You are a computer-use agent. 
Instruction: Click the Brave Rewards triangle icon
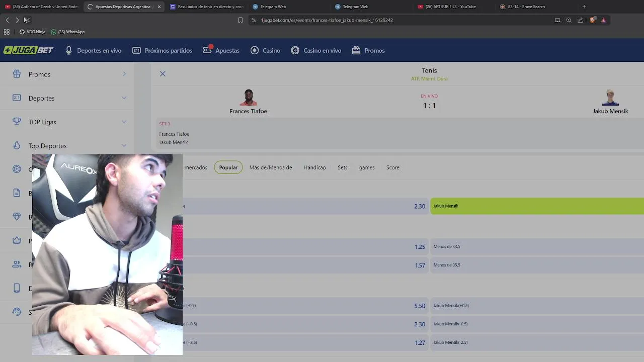click(603, 20)
